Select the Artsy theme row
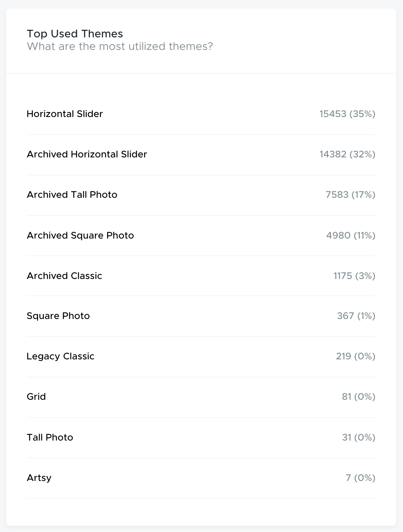This screenshot has height=532, width=403. (201, 478)
